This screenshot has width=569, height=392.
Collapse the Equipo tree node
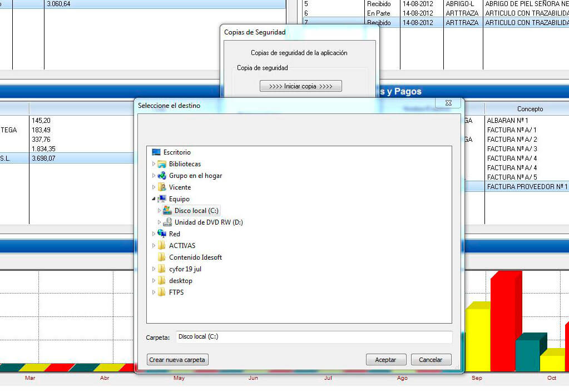click(154, 199)
